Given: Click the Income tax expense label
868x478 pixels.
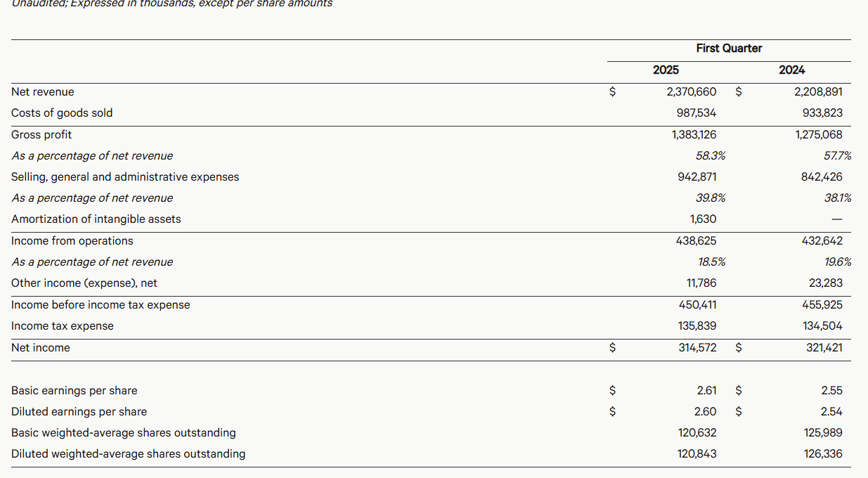Looking at the screenshot, I should 63,326.
